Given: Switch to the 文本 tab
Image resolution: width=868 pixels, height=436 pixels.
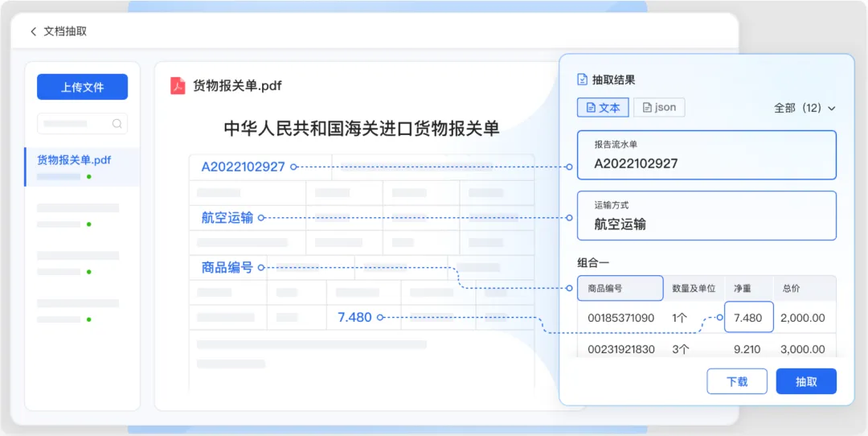Looking at the screenshot, I should 603,108.
